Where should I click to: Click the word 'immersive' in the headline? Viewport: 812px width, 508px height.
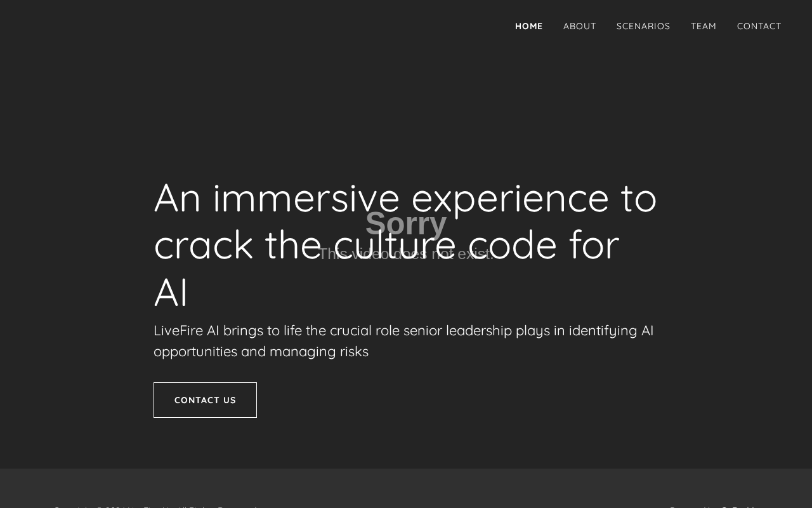(306, 197)
